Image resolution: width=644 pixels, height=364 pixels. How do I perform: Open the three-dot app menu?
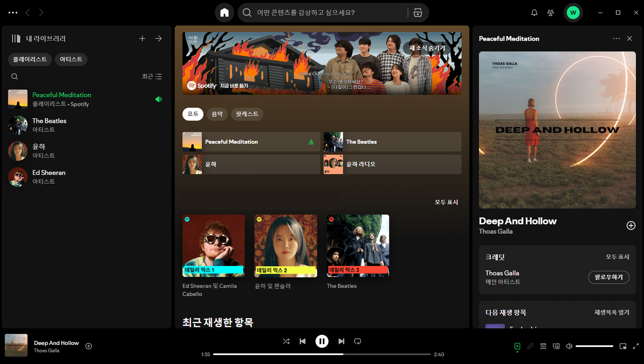coord(13,13)
